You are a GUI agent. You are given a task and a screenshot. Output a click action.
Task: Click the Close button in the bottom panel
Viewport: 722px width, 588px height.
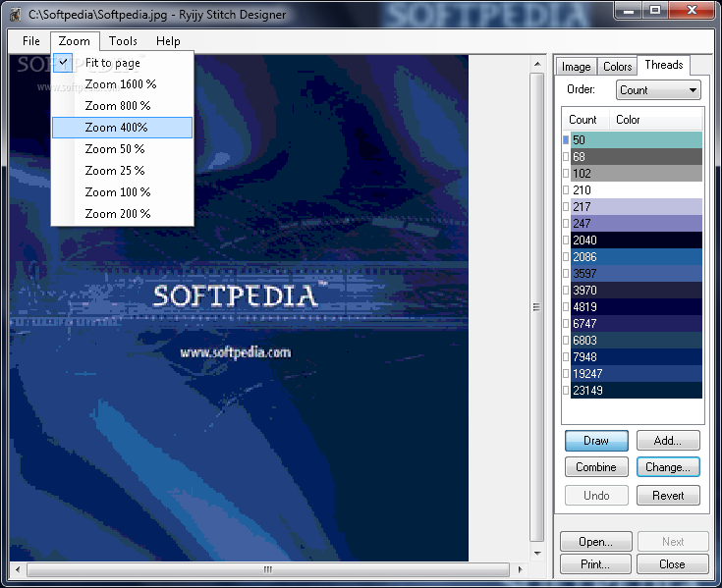click(672, 564)
